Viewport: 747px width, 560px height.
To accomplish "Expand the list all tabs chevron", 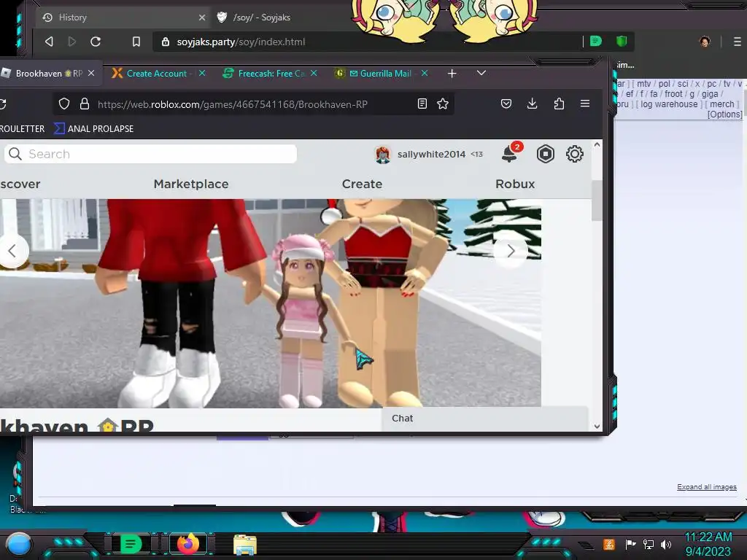I will (481, 73).
